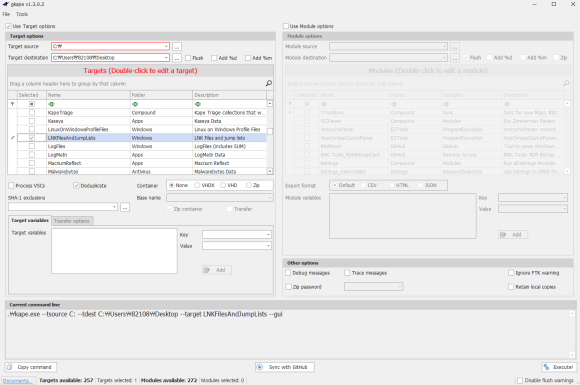Sort targets by Description column header
The height and width of the screenshot is (385, 580).
pos(229,95)
